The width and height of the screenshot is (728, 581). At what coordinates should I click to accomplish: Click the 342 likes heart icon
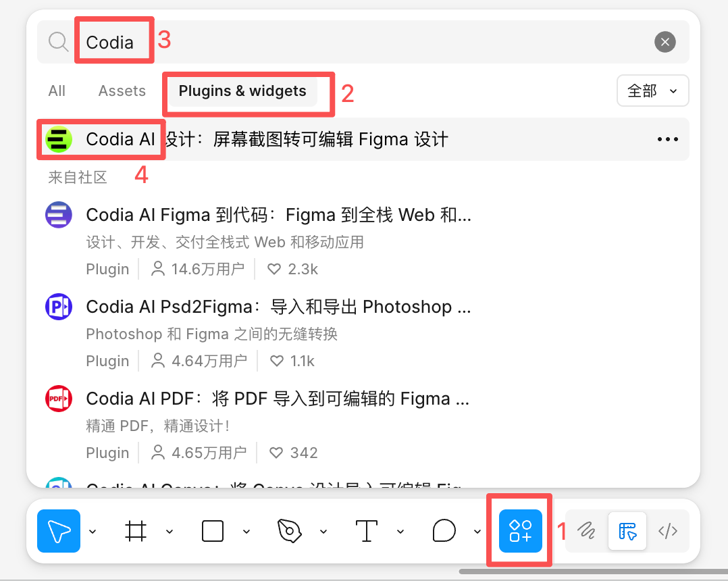pyautogui.click(x=276, y=453)
